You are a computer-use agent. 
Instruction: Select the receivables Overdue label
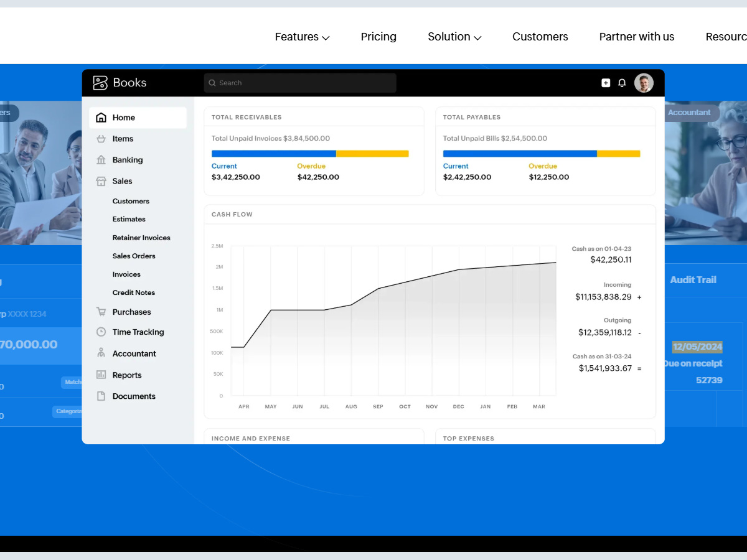311,166
